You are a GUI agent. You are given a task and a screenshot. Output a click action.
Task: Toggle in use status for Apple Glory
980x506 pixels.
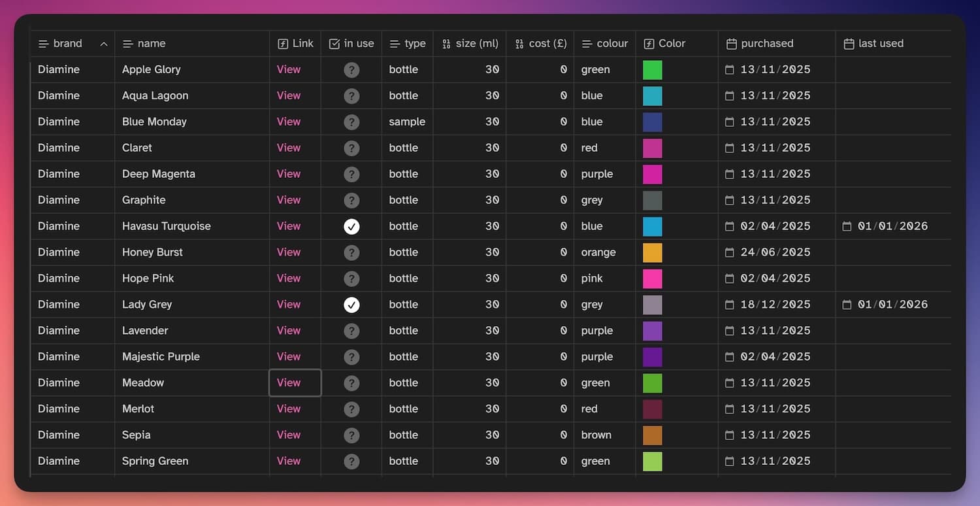pos(351,70)
